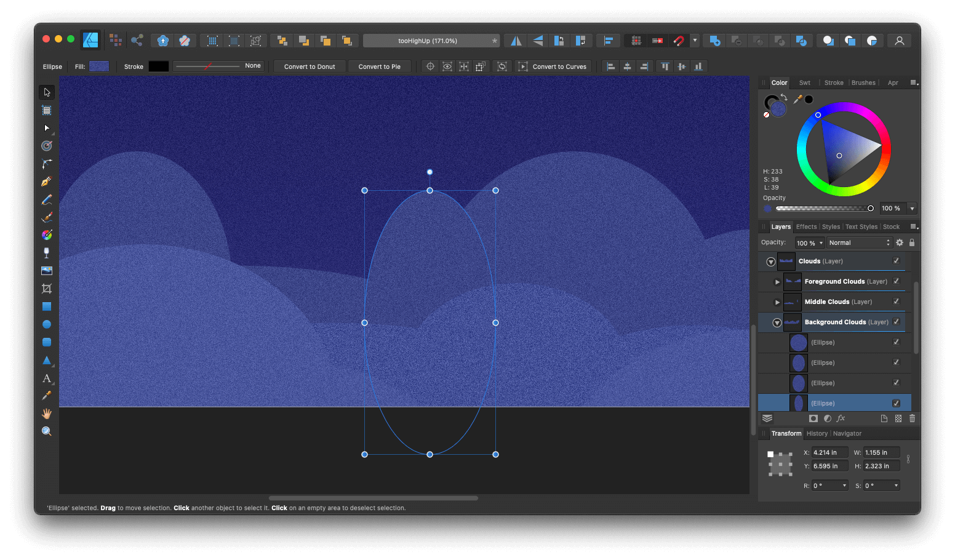This screenshot has height=560, width=955.
Task: Activate the Ellipse tool
Action: point(47,324)
